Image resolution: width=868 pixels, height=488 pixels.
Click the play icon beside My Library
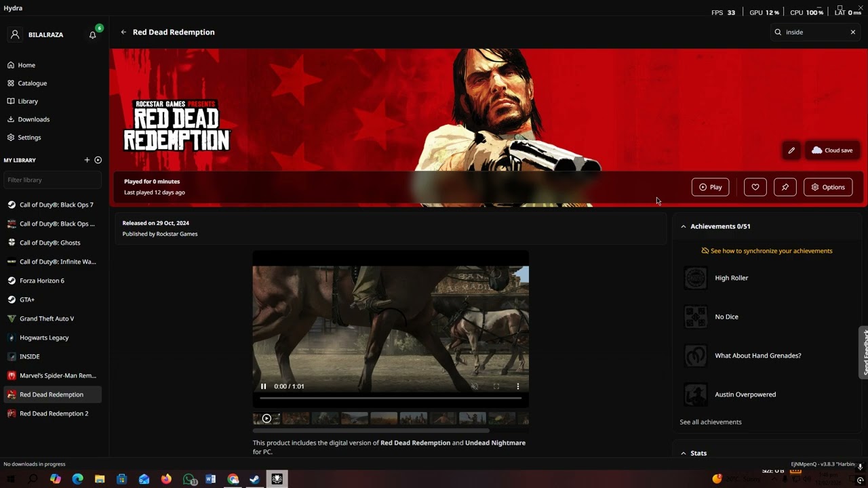[x=98, y=160]
